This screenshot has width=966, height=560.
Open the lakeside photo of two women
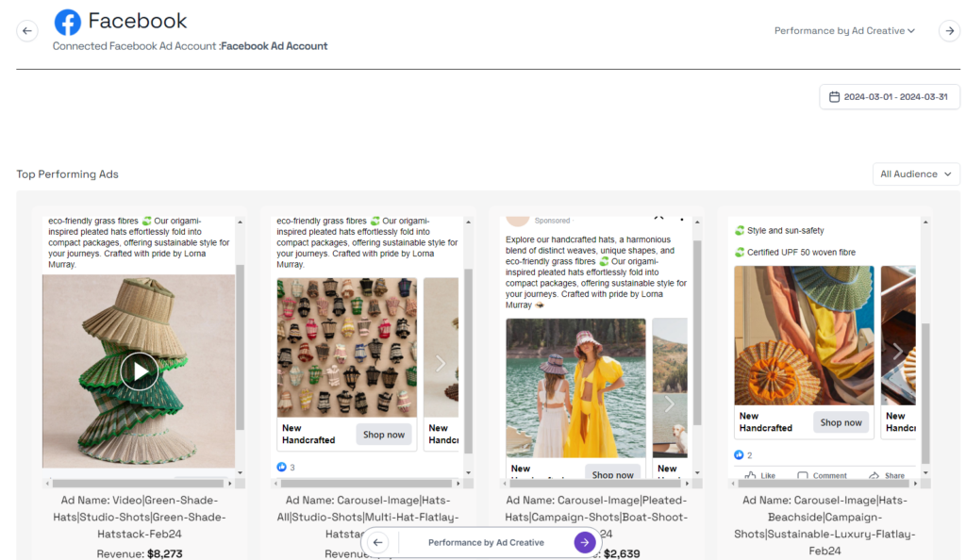(576, 388)
